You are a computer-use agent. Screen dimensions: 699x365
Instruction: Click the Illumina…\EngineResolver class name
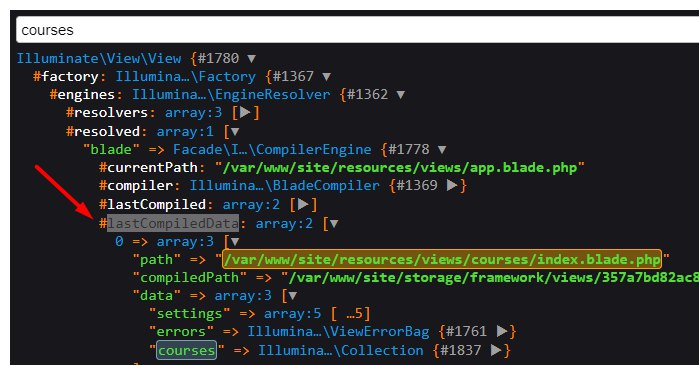tap(231, 94)
